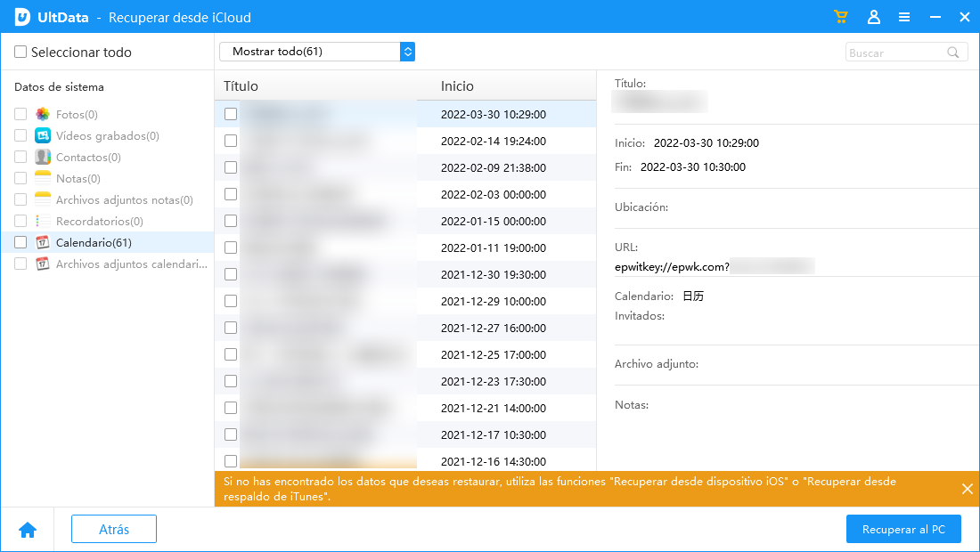The height and width of the screenshot is (552, 980).
Task: Open the shopping cart icon
Action: pyautogui.click(x=841, y=17)
